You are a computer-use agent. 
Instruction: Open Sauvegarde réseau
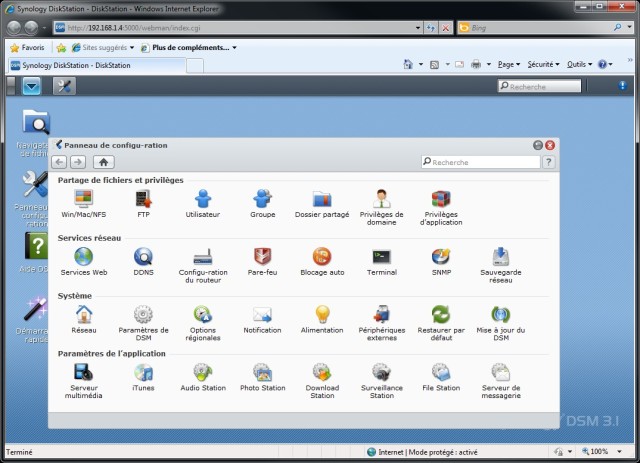(x=501, y=257)
